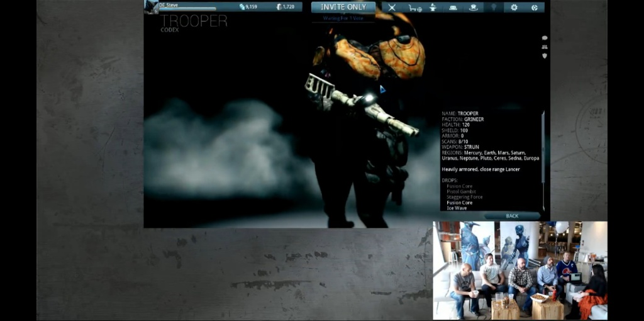This screenshot has width=644, height=321.
Task: Click the FACTION: GRINEER line
Action: 463,119
